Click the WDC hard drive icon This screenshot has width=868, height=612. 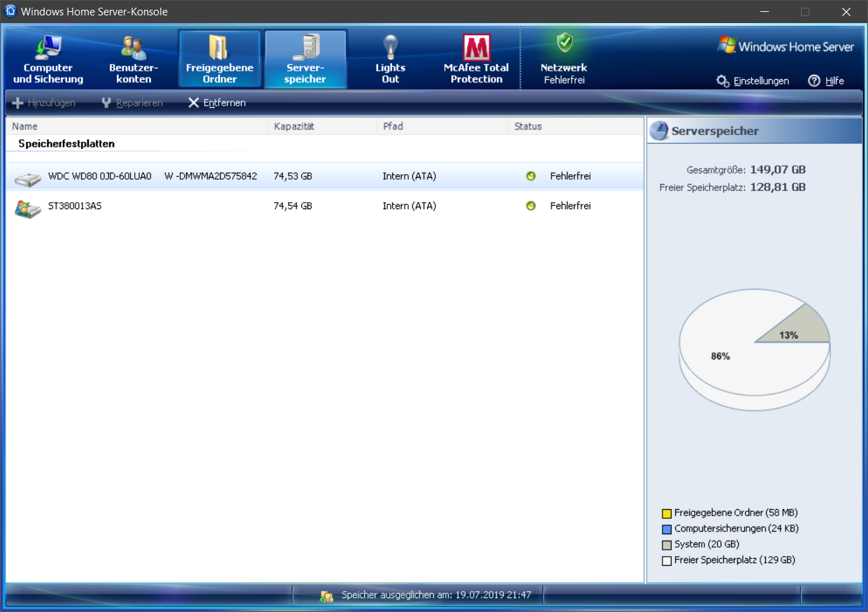coord(28,179)
